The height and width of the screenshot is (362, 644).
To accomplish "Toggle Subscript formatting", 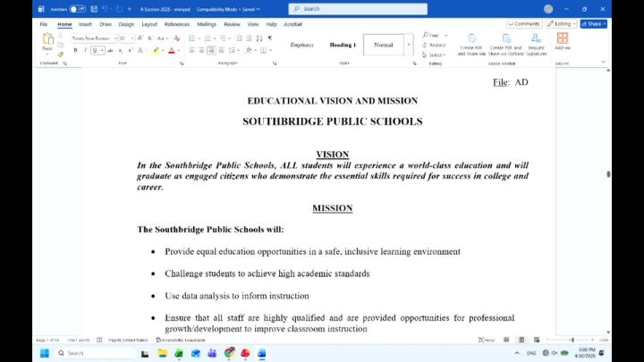I will point(121,50).
